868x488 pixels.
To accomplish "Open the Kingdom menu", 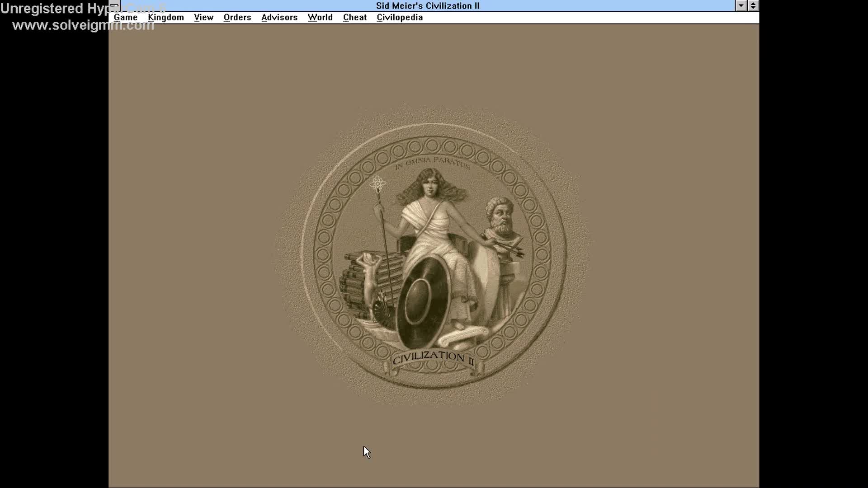I will (x=165, y=17).
